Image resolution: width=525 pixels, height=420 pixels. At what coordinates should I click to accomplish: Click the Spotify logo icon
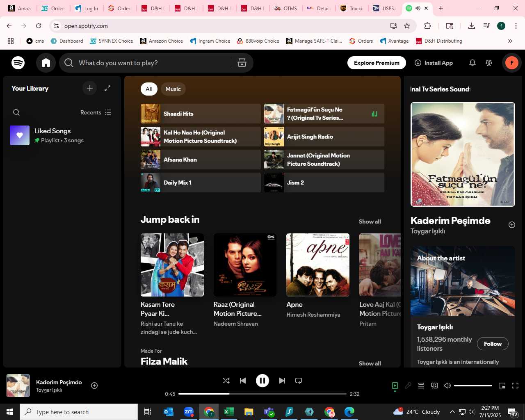tap(18, 63)
